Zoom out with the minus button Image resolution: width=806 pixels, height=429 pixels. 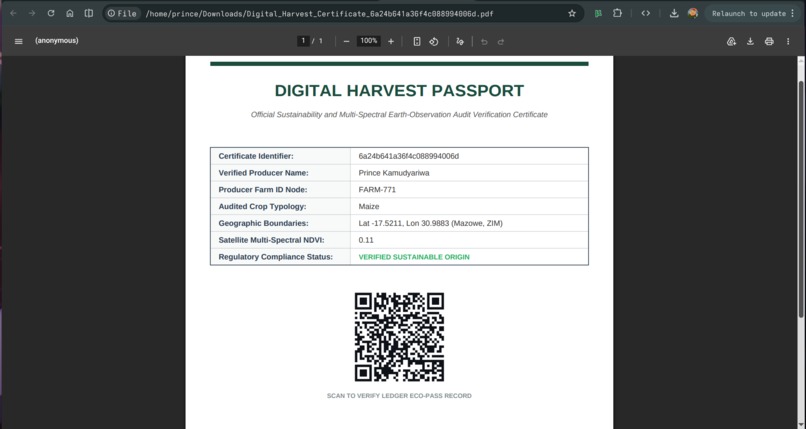tap(346, 41)
